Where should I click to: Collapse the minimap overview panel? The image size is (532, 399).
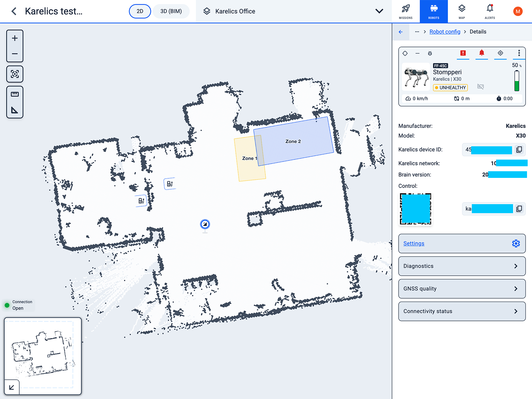[12, 387]
